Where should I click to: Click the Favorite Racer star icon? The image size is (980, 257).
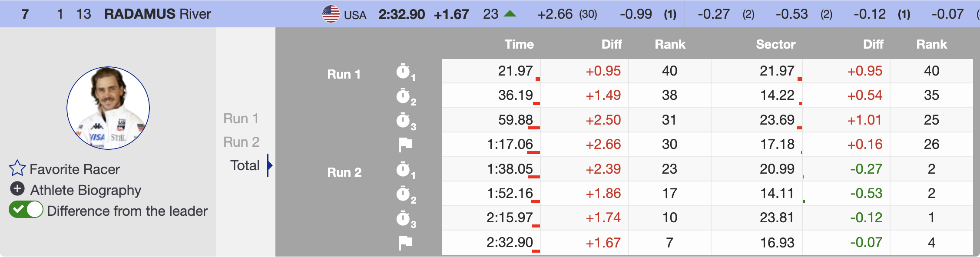point(17,168)
